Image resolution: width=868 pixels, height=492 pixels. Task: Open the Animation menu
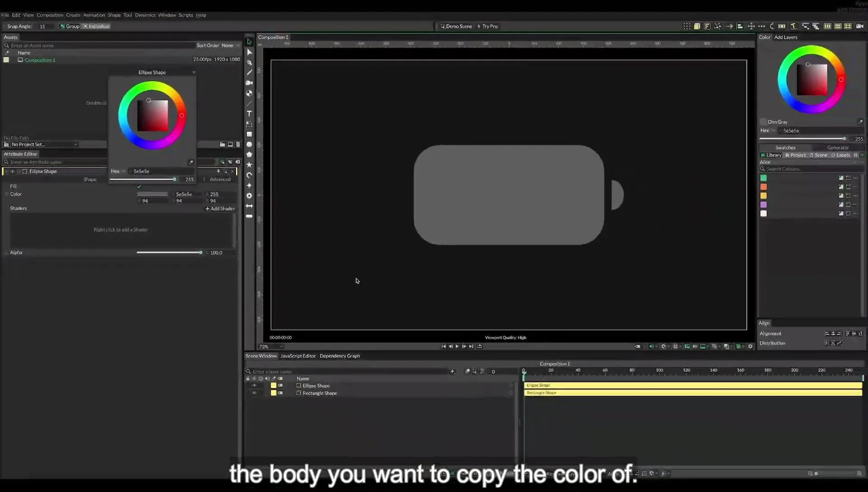94,15
